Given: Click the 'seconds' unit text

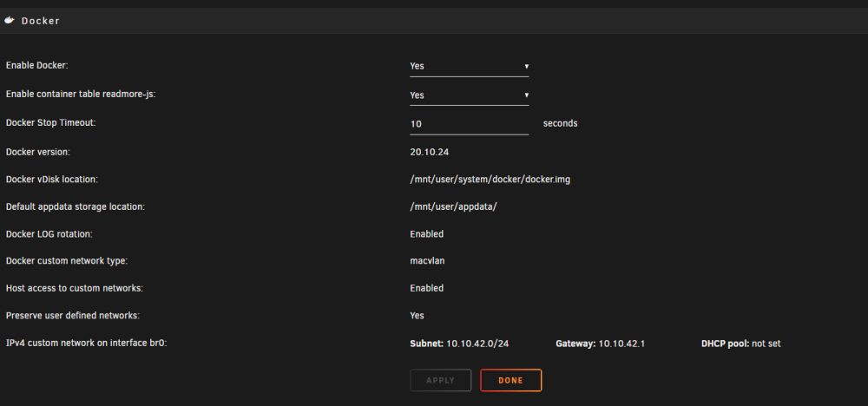Looking at the screenshot, I should [560, 123].
